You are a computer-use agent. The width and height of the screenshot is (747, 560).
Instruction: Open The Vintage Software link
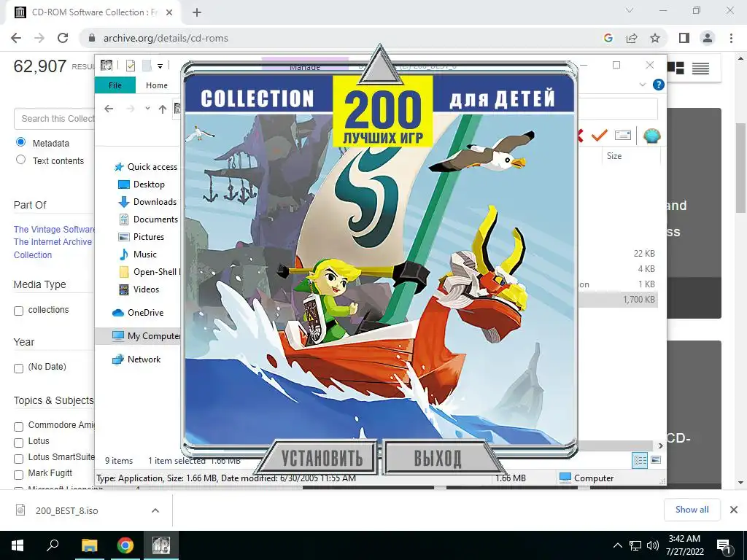54,230
